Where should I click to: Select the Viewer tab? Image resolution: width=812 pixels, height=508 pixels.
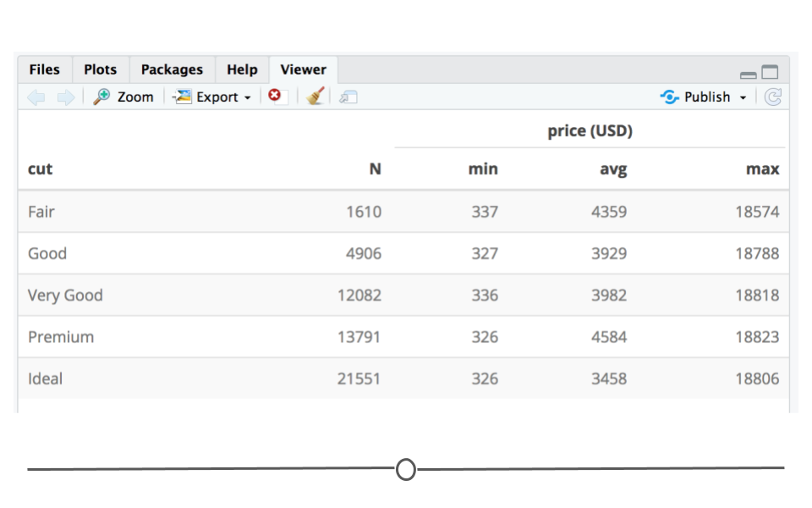[304, 69]
